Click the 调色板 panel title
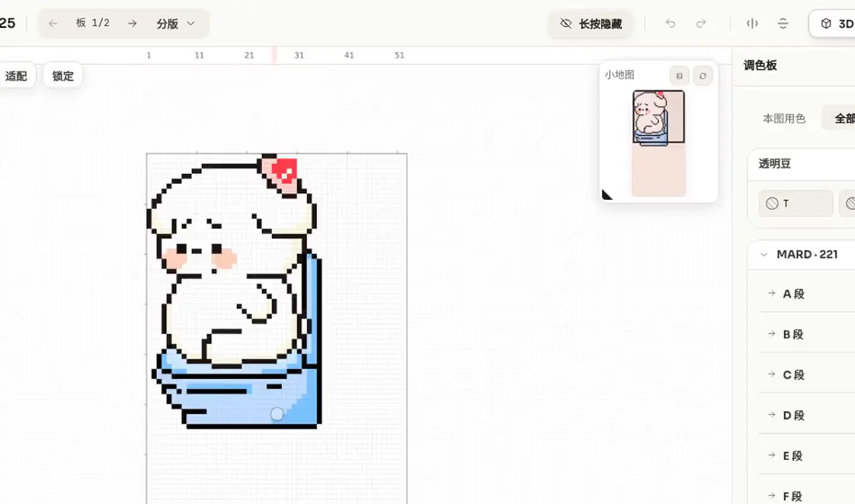The height and width of the screenshot is (504, 855). 760,65
